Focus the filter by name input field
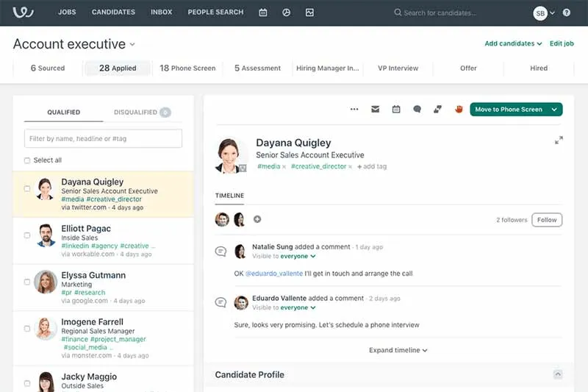Image resolution: width=588 pixels, height=392 pixels. click(x=103, y=138)
